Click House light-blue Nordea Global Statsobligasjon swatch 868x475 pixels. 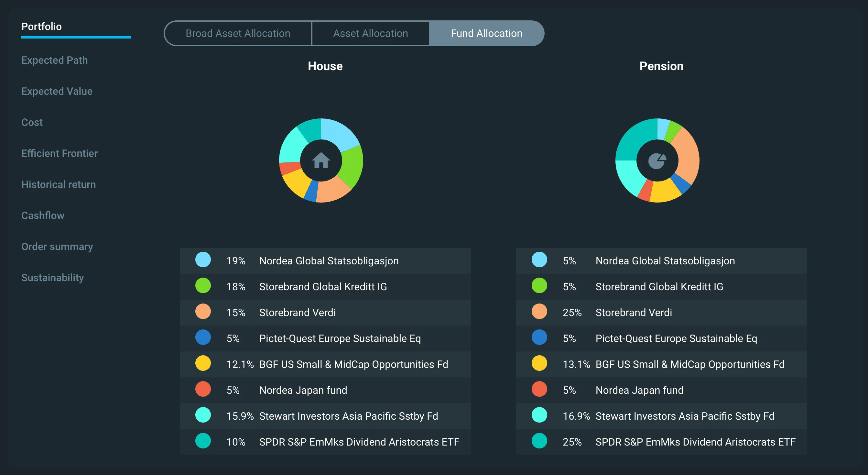point(203,260)
